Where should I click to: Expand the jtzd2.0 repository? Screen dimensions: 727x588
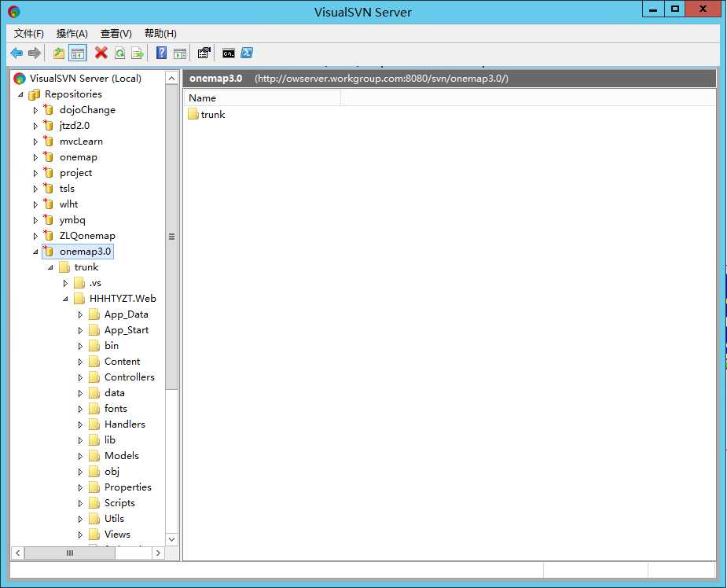click(x=35, y=126)
